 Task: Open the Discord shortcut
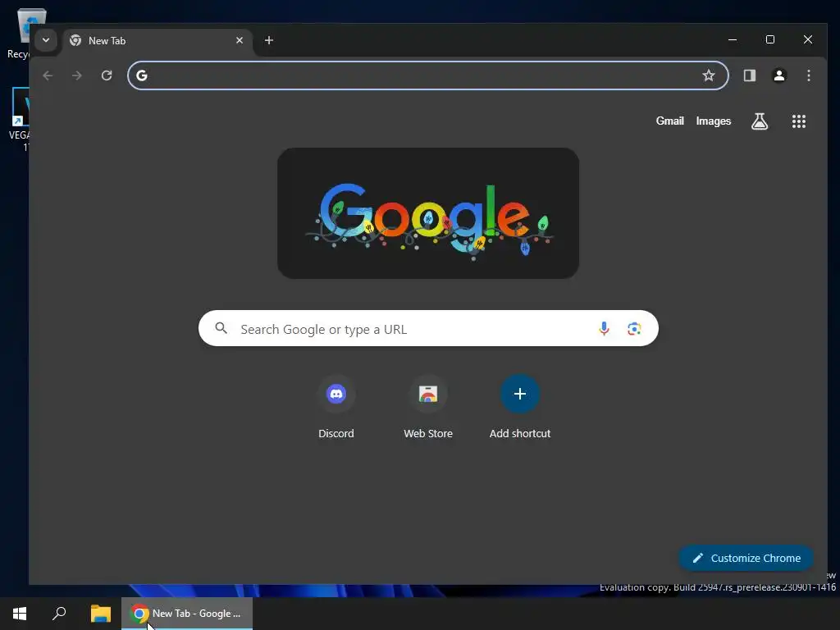tap(336, 407)
